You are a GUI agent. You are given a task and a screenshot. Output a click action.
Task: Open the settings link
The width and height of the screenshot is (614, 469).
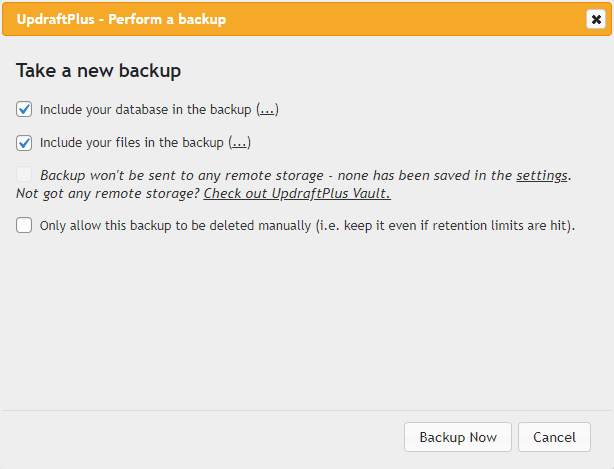[541, 175]
